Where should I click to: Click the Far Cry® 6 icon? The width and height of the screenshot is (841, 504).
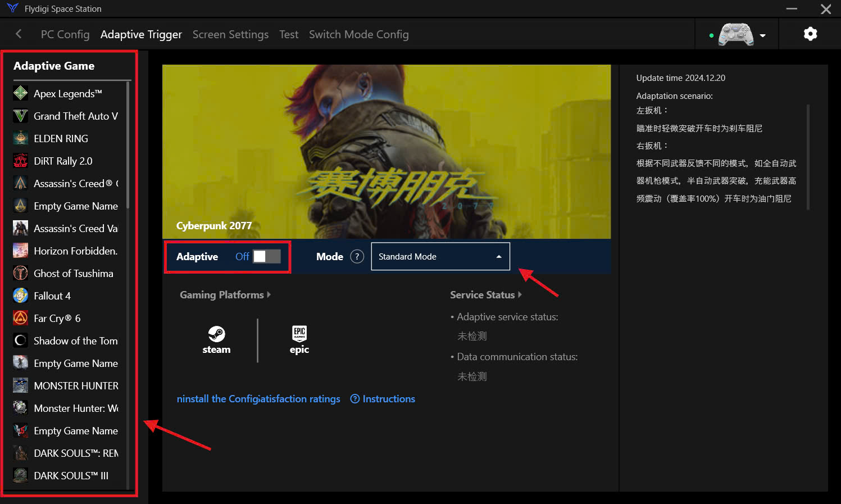click(x=20, y=318)
